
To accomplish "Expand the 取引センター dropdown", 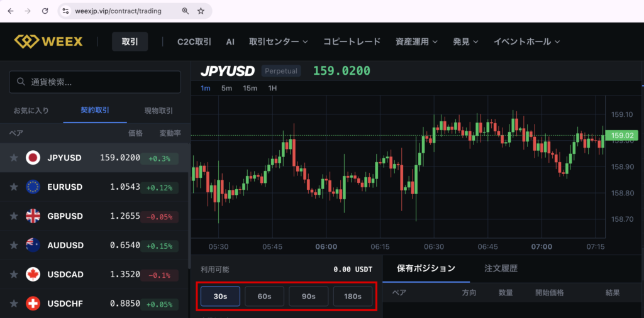I will click(279, 42).
